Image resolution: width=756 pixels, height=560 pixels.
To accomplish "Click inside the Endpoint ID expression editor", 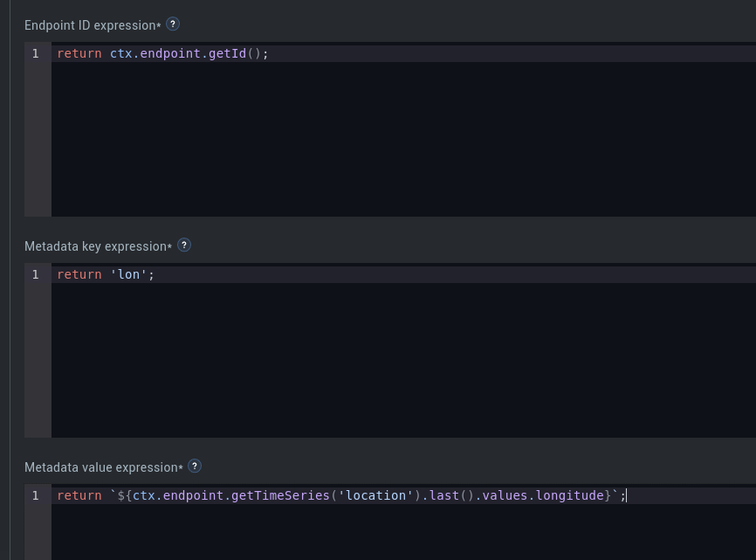I will pos(403,129).
